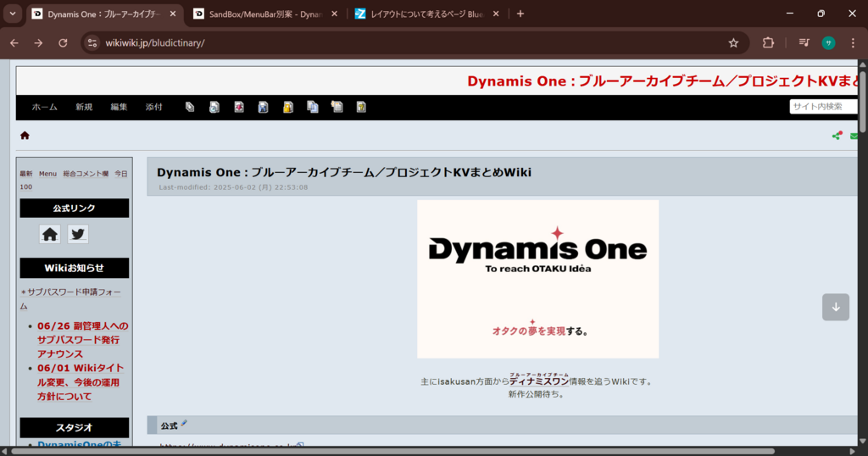Open the 06/01 Wikiタイトル変更 announcement link
The width and height of the screenshot is (868, 456).
click(81, 382)
